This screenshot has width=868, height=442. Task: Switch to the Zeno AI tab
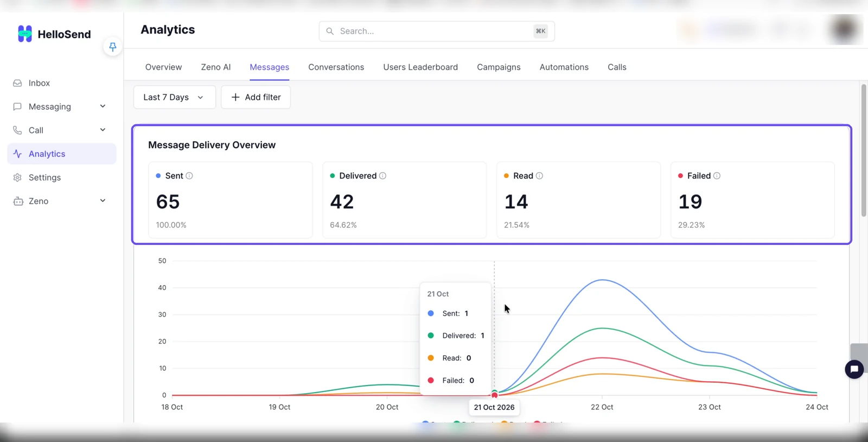[216, 67]
